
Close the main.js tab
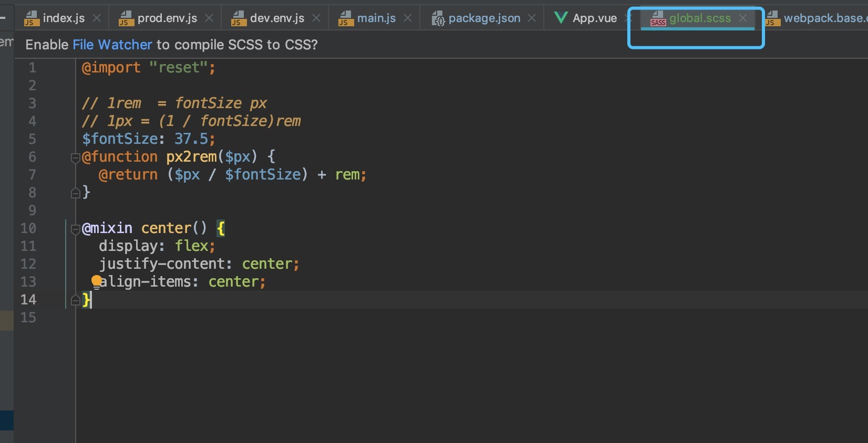408,18
